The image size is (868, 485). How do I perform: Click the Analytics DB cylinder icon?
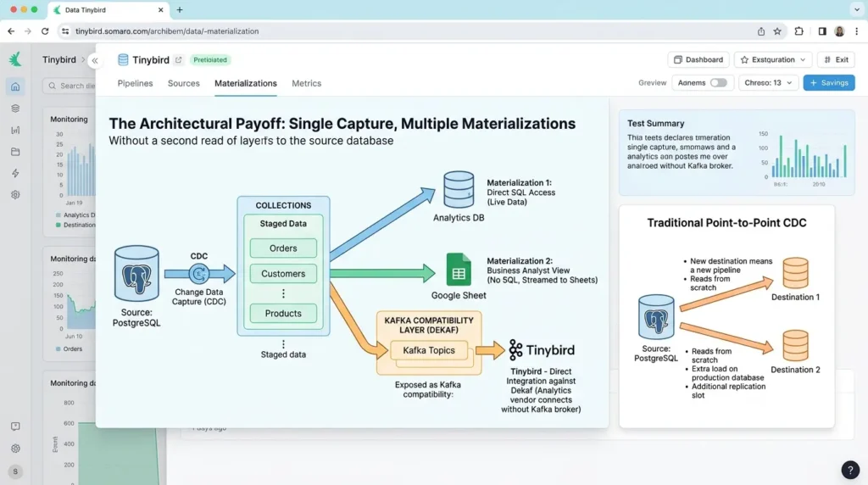[x=459, y=190]
